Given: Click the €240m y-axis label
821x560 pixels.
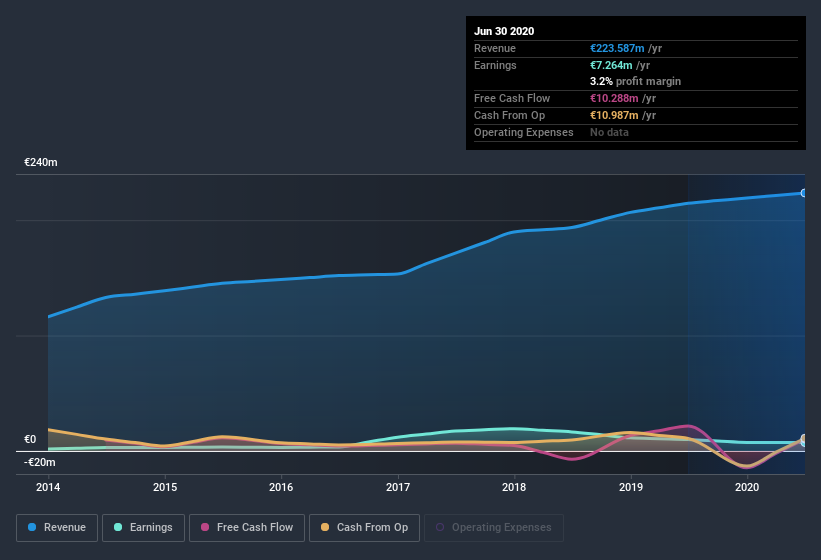Looking at the screenshot, I should click(41, 162).
